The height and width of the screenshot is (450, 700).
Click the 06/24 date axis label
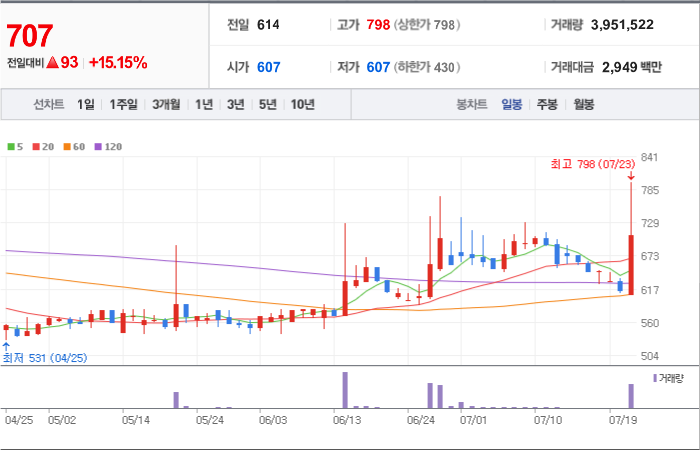(x=421, y=420)
